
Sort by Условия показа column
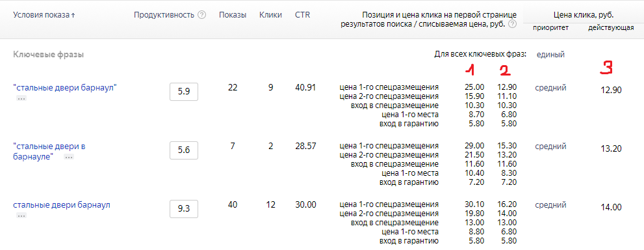pos(44,15)
